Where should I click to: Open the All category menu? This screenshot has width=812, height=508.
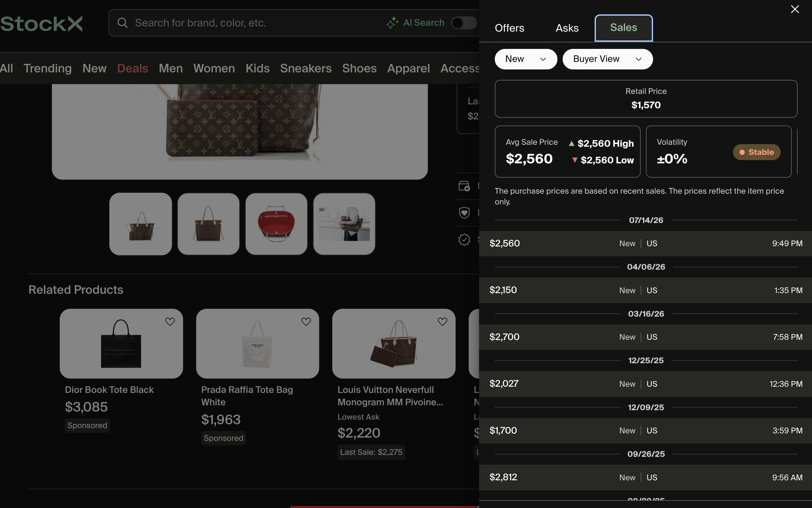pos(7,68)
